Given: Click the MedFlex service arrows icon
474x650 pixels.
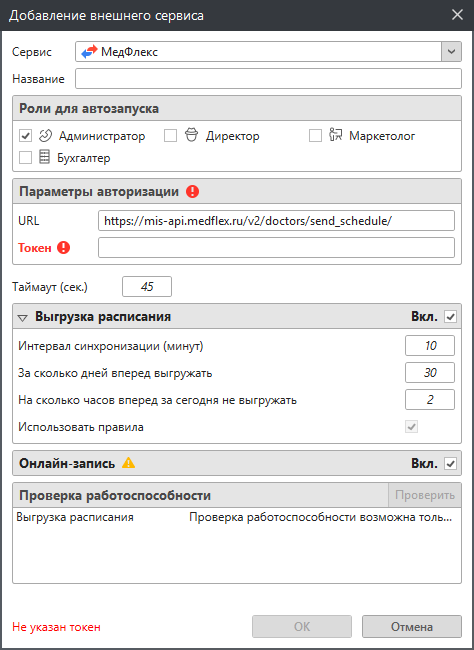Looking at the screenshot, I should click(x=89, y=52).
